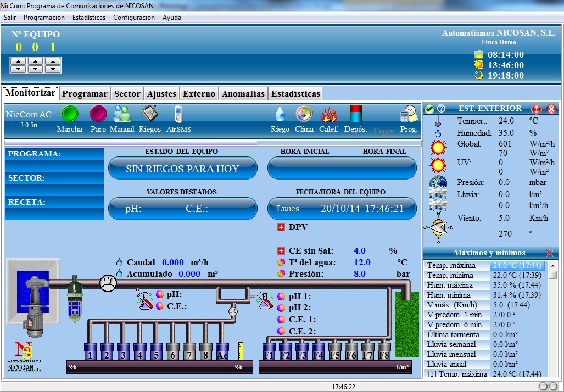Toggle the Presión indicator ball
This screenshot has width=564, height=392.
pos(281,273)
